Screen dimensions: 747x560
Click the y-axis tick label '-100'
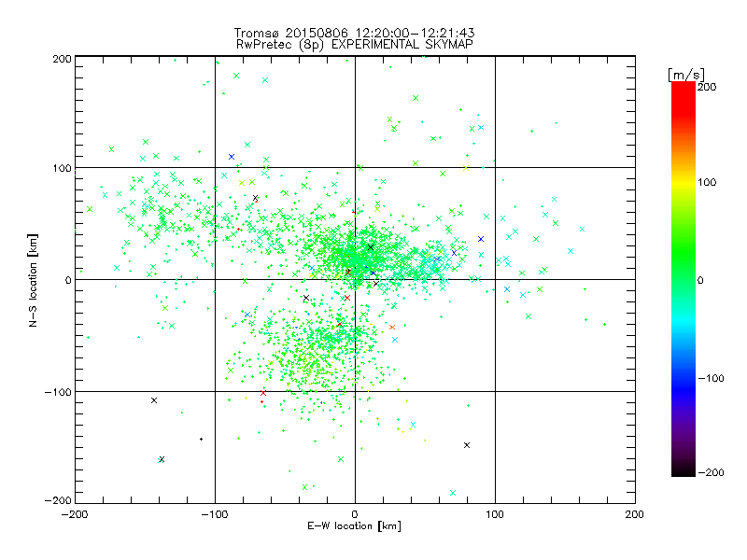click(58, 392)
